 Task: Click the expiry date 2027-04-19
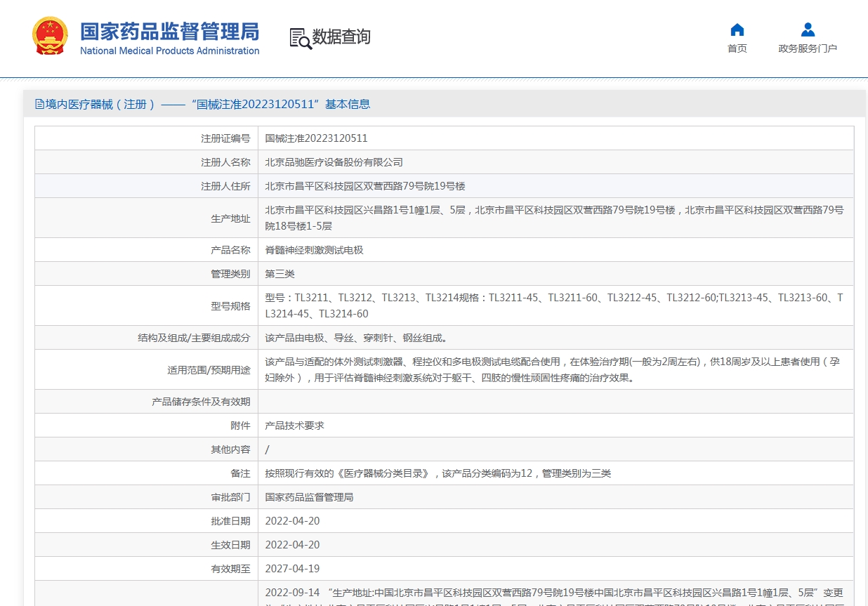coord(292,569)
